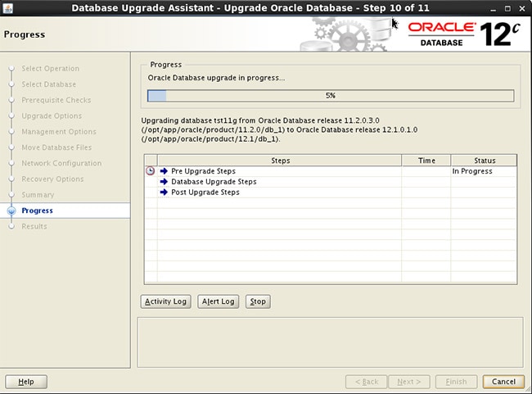Click the blue arrow next to Database Upgrade Steps
The width and height of the screenshot is (532, 394).
click(164, 181)
